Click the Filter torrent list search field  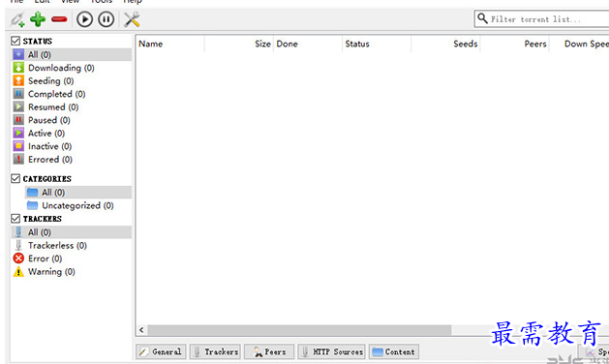[541, 18]
